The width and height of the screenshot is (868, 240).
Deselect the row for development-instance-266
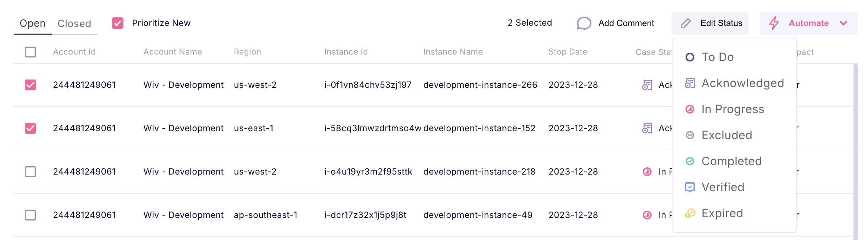tap(30, 85)
